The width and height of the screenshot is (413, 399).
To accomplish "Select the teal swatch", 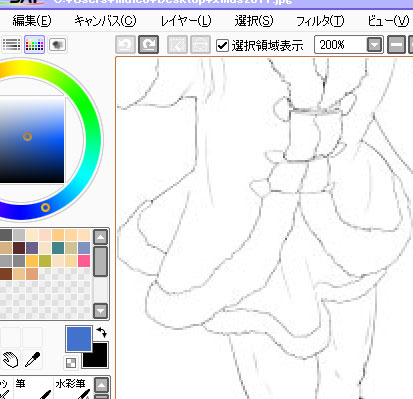I will point(58,248).
